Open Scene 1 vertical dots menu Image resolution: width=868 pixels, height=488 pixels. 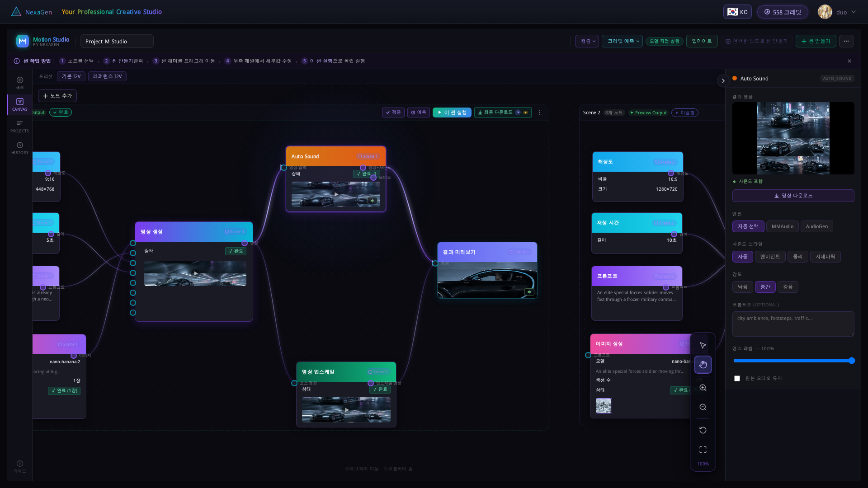pos(539,113)
